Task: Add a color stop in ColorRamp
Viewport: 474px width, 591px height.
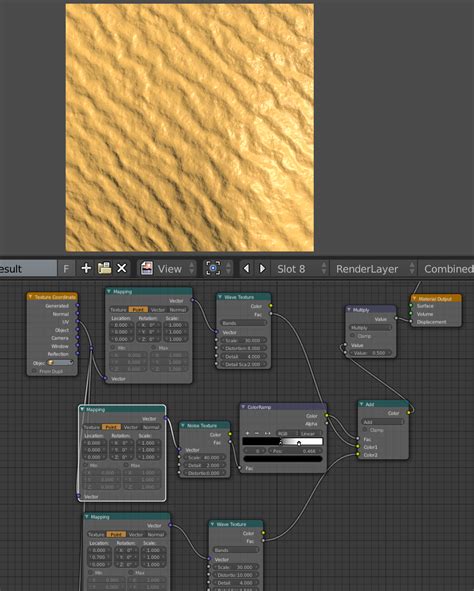Action: point(247,433)
